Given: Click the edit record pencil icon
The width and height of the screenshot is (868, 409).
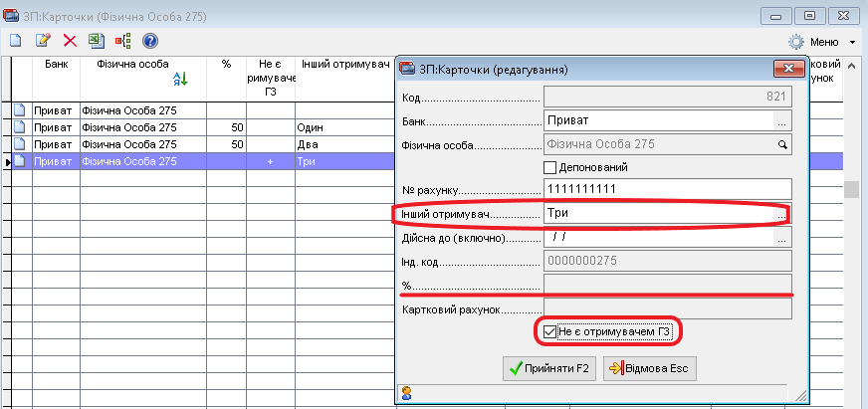Looking at the screenshot, I should [43, 41].
